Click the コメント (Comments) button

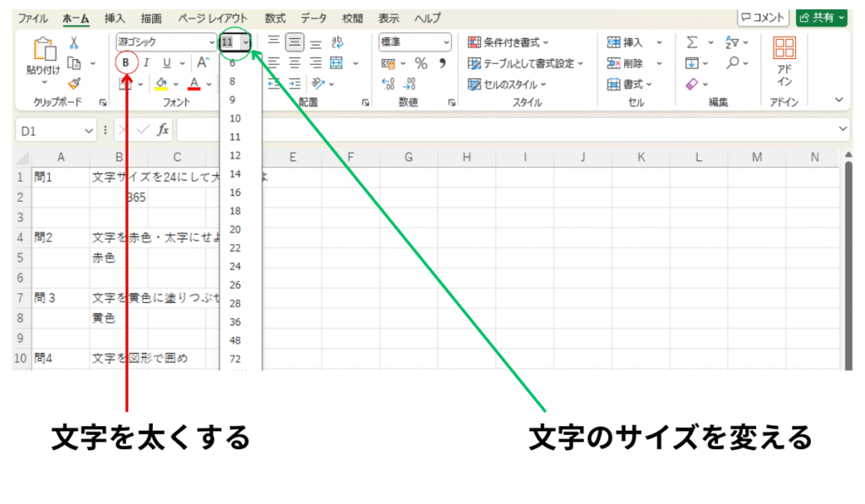[x=763, y=18]
